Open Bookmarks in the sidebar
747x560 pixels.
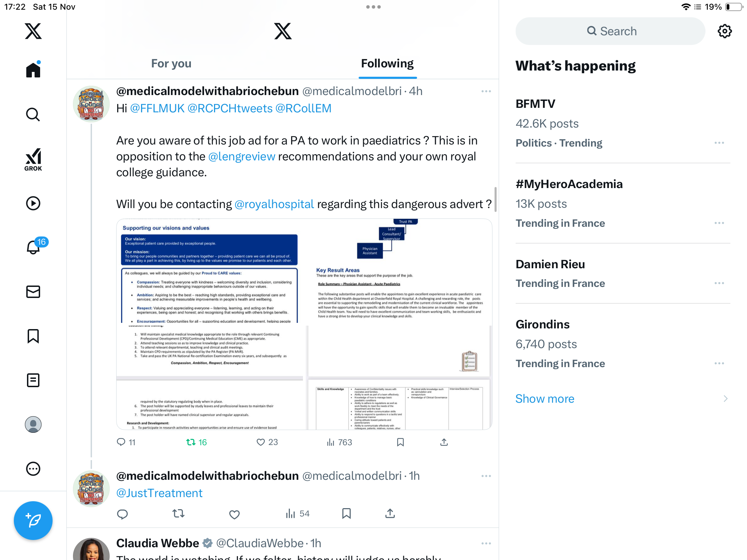(x=33, y=336)
